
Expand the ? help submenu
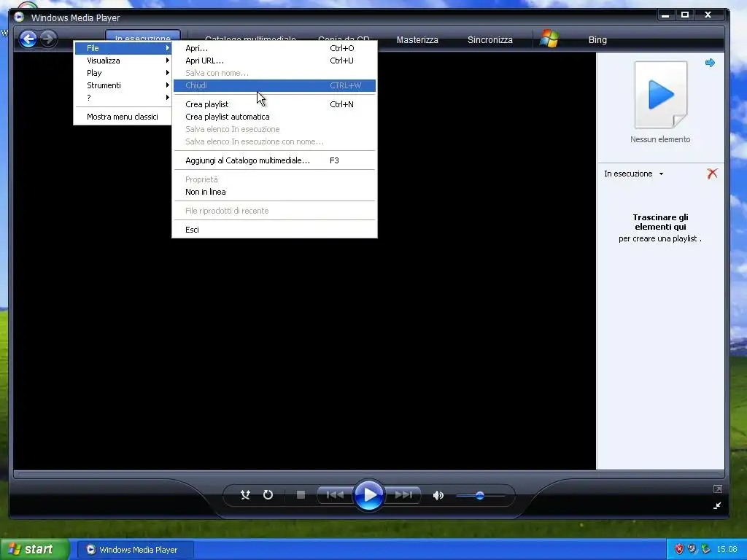(123, 98)
